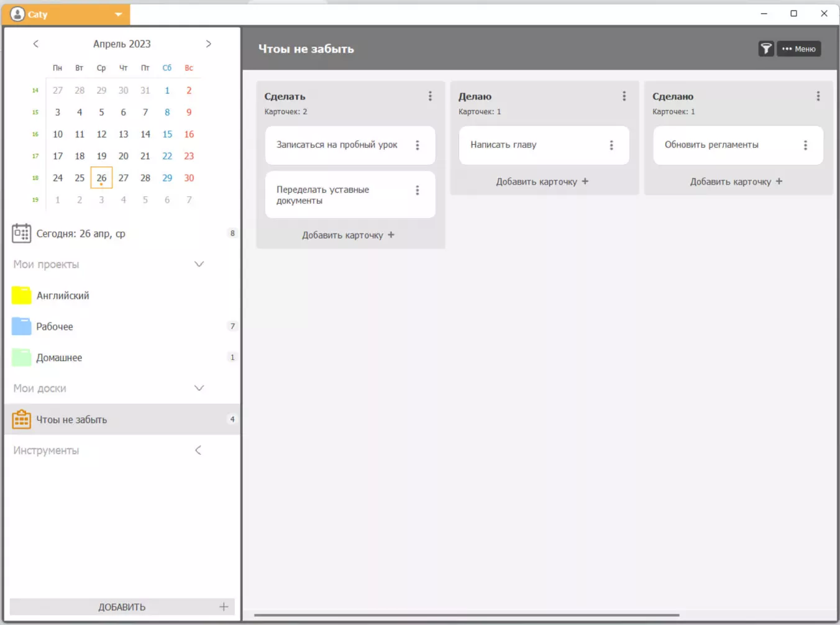Select the Чтоы не забыть board
Screen dimensions: 840x625
(122, 419)
